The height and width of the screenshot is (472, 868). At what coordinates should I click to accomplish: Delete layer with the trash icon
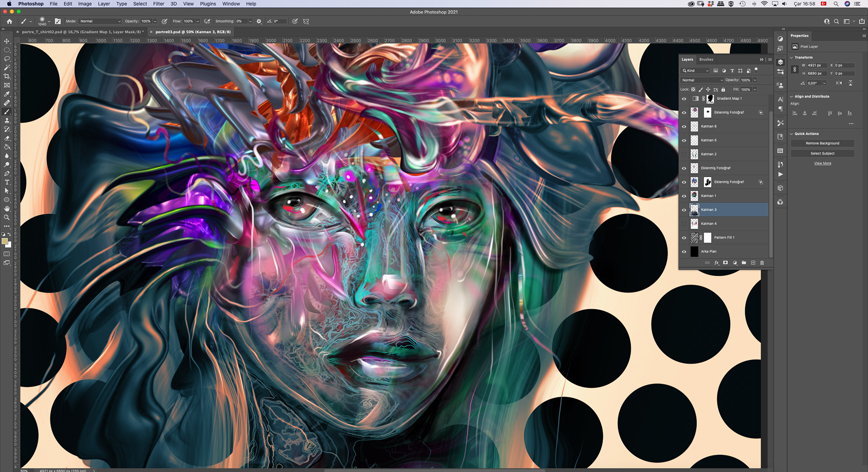pos(762,263)
